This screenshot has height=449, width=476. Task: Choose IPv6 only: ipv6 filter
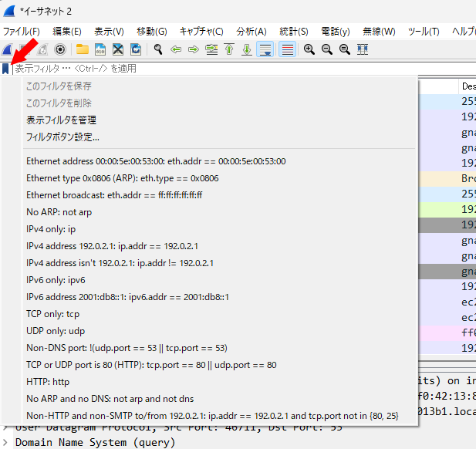click(219, 280)
